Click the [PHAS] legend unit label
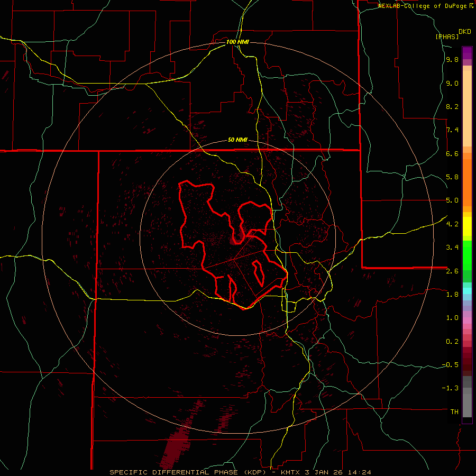 point(447,36)
